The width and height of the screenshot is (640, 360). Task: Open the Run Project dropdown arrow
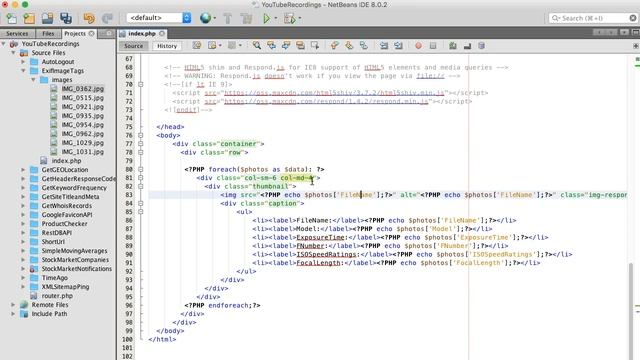click(x=276, y=18)
